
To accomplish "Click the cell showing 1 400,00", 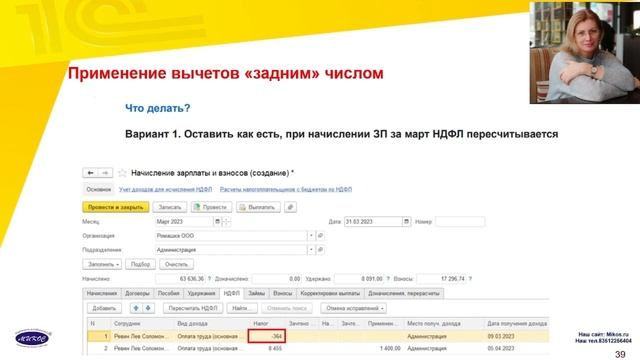I will click(384, 349).
